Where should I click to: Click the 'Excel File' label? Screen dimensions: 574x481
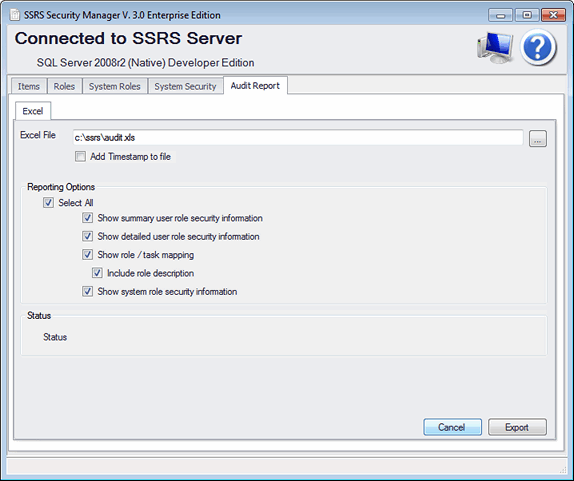38,135
